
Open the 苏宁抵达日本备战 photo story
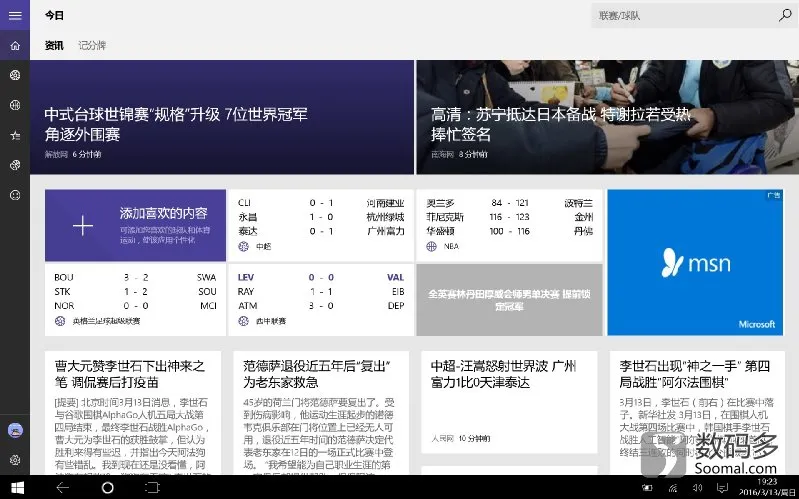[x=607, y=117]
